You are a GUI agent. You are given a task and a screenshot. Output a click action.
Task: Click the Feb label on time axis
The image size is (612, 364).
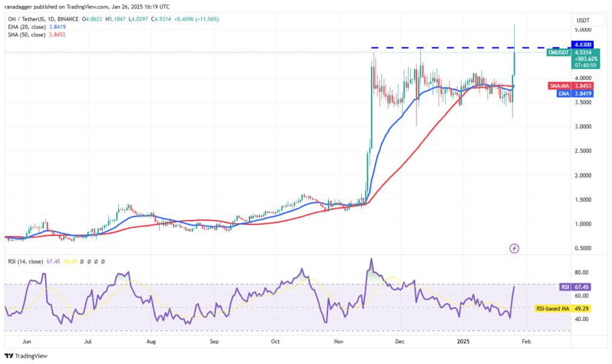point(526,342)
